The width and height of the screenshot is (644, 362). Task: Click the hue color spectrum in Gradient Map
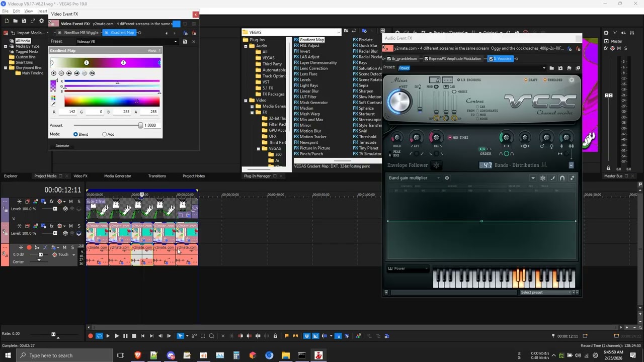coord(112,101)
